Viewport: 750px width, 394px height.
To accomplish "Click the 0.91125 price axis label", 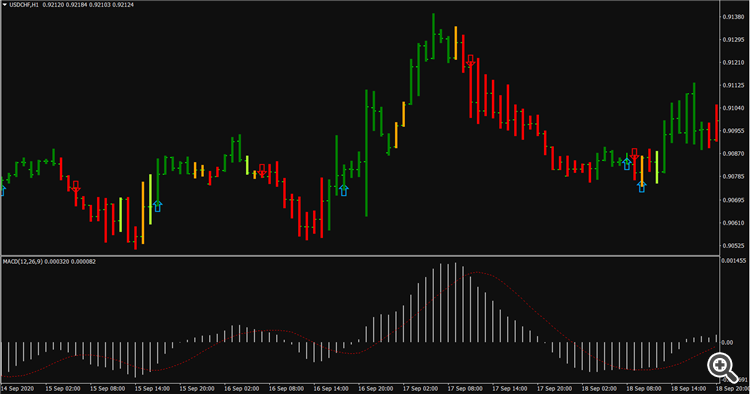I will [x=733, y=86].
